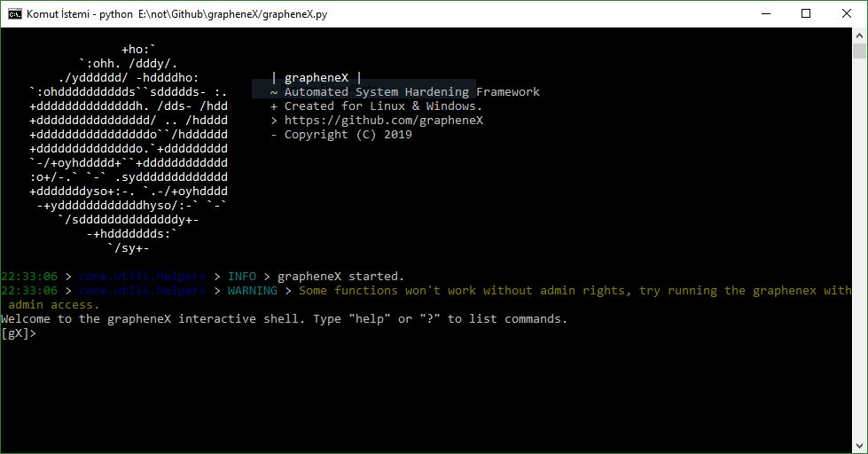This screenshot has width=868, height=454.
Task: Click the INFO log level label
Action: 242,277
